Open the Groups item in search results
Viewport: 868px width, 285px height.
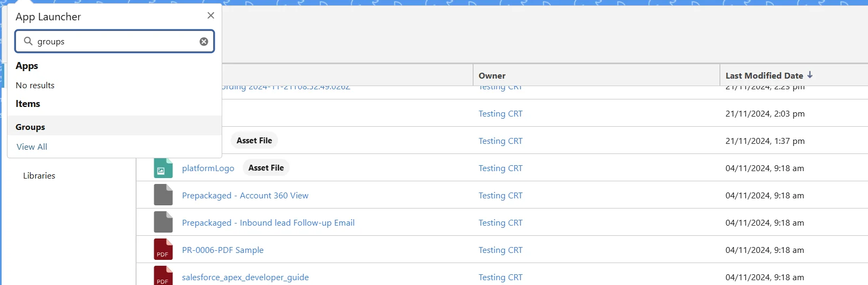click(x=31, y=127)
